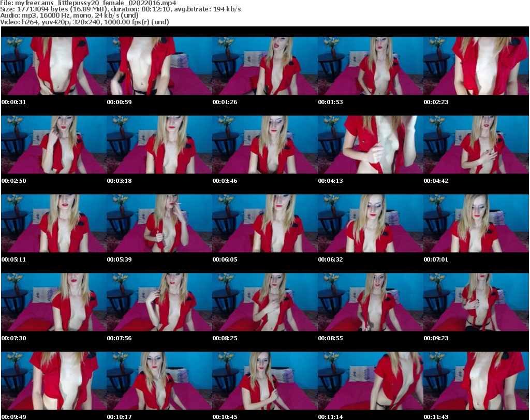Click the timestamp label 00:11:43
Viewport: 530px width, 420px height.
coord(436,417)
